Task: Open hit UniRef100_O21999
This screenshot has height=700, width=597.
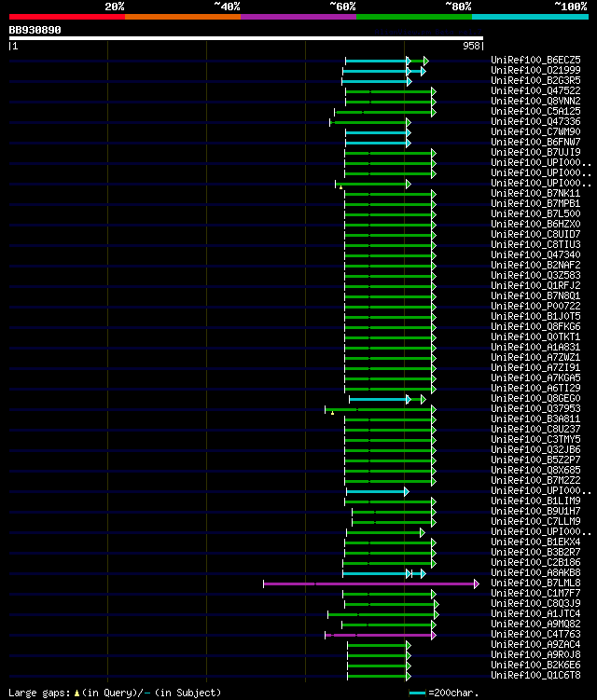Action: click(x=535, y=70)
